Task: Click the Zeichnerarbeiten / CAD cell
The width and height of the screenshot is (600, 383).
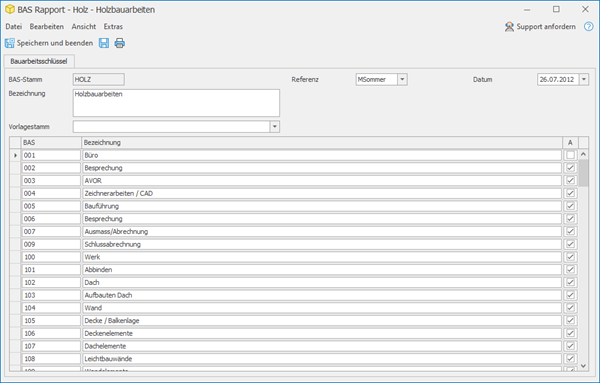Action: click(x=322, y=193)
